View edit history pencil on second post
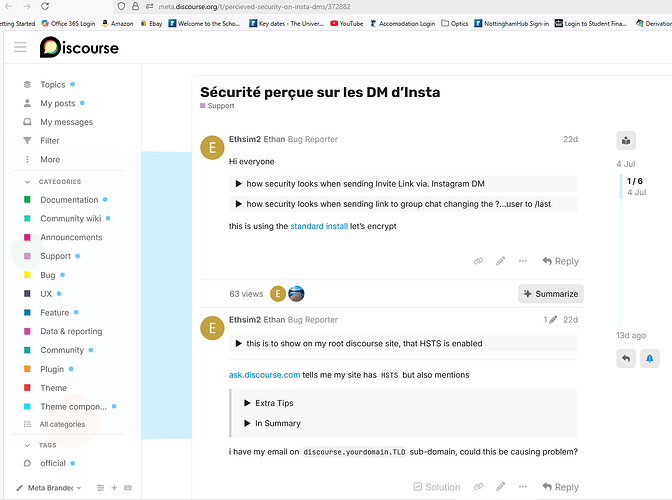672x500 pixels. (550, 320)
